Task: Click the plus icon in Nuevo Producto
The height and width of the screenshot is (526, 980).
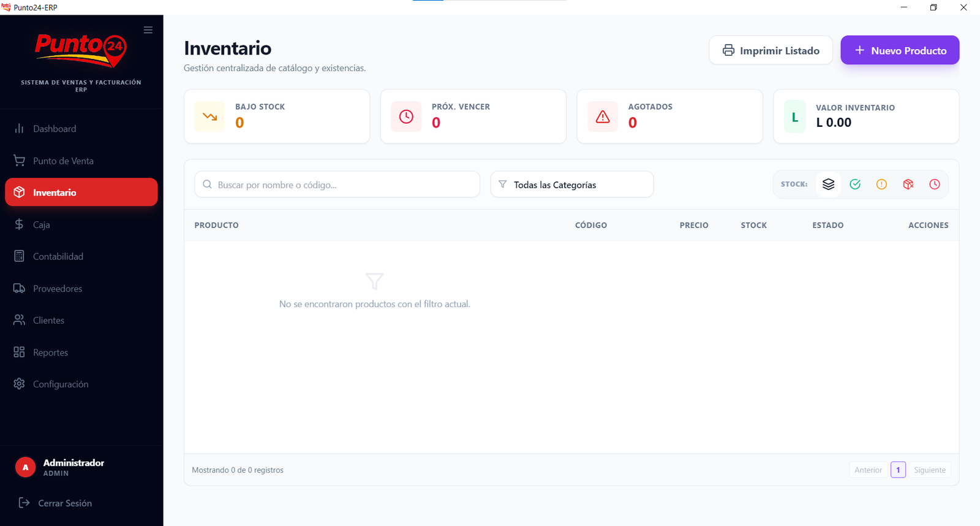Action: [859, 50]
